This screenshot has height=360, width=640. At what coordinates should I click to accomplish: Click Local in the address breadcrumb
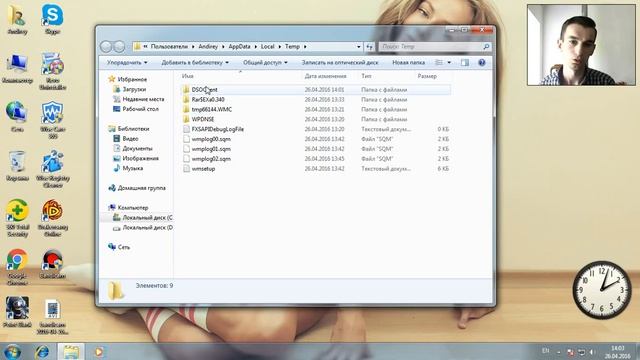pyautogui.click(x=267, y=47)
